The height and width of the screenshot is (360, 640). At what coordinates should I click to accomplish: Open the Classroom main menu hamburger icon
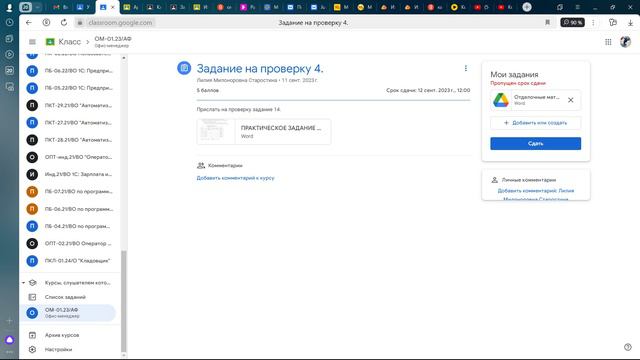[32, 42]
